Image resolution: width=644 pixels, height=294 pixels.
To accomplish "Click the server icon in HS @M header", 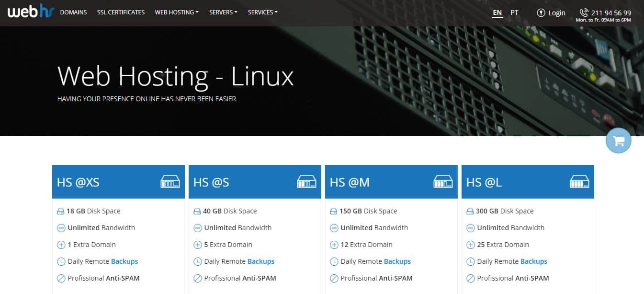I will (x=443, y=182).
